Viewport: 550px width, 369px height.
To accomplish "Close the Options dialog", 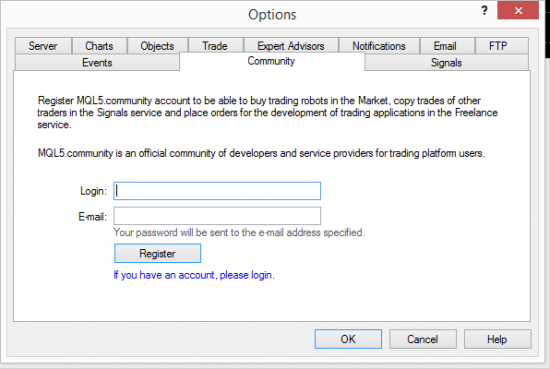I will (x=518, y=11).
